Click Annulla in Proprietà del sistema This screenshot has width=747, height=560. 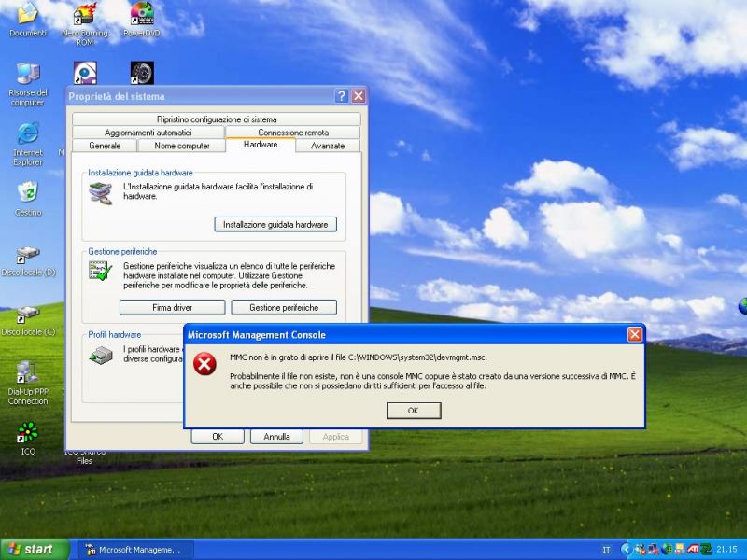[276, 436]
